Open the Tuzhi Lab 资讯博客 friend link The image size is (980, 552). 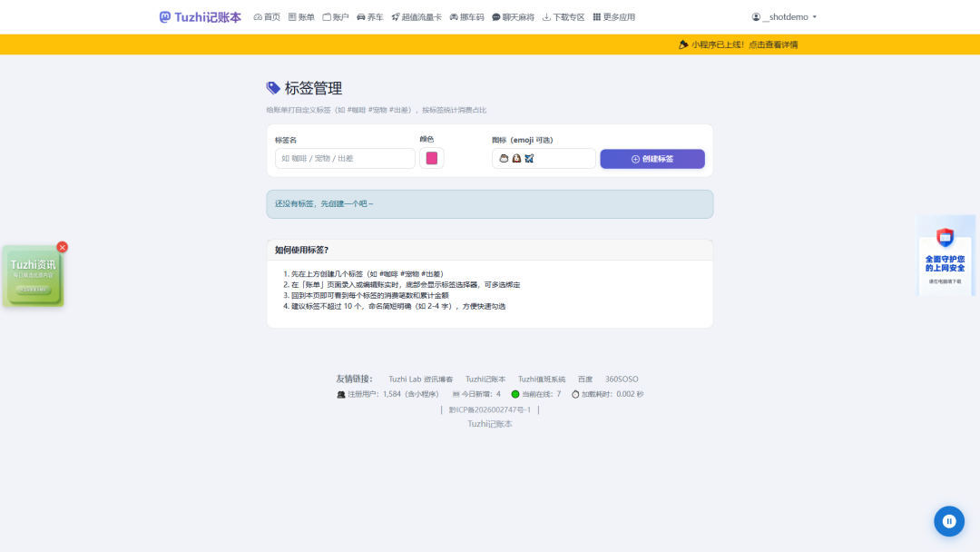[x=421, y=379]
